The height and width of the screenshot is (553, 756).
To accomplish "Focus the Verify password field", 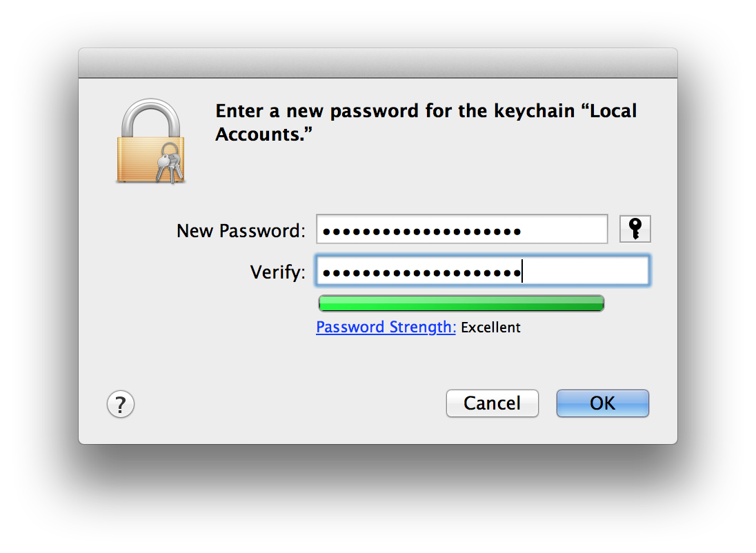I will coord(482,271).
